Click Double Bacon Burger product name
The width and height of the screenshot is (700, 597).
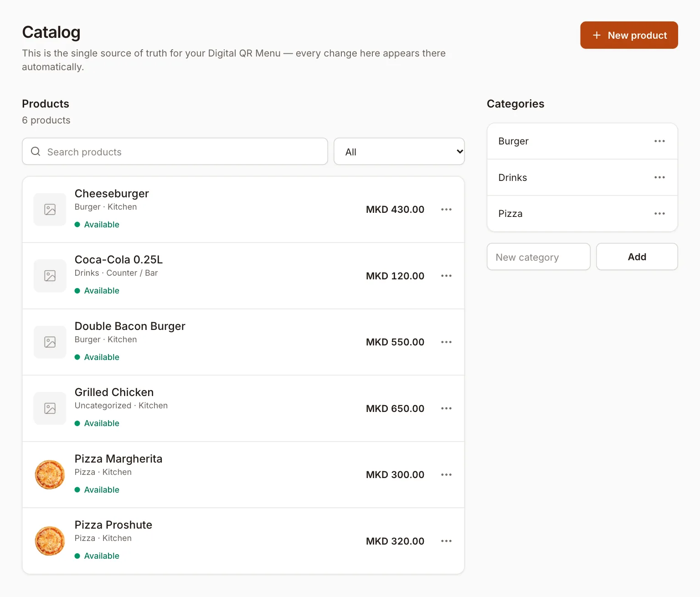coord(130,326)
